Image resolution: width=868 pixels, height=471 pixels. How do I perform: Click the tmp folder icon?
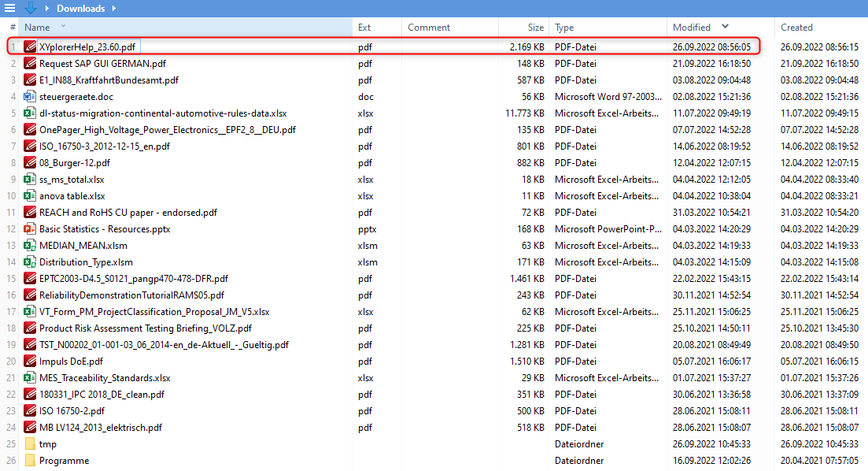pos(30,444)
